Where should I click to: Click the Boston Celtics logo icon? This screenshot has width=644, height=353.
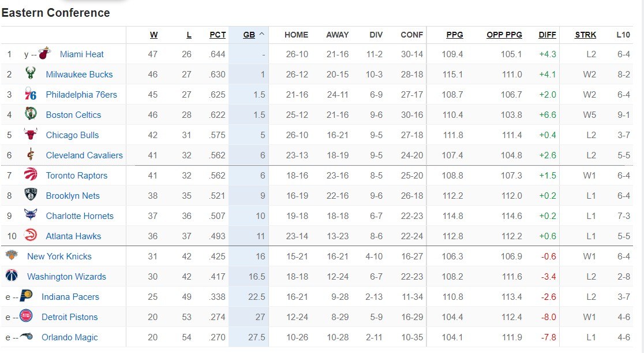coord(31,114)
